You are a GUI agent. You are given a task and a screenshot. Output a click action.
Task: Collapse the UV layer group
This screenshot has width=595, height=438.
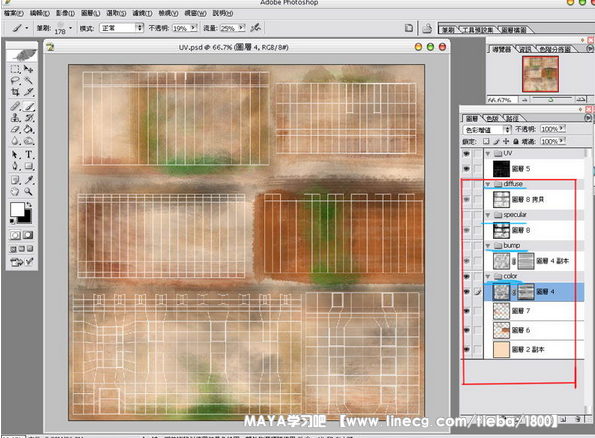[x=488, y=154]
